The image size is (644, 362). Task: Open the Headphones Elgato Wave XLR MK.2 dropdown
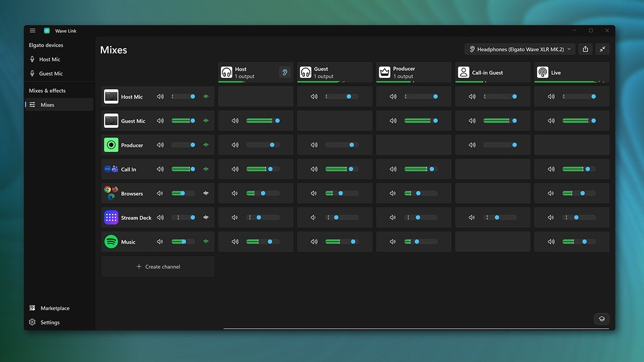point(519,49)
